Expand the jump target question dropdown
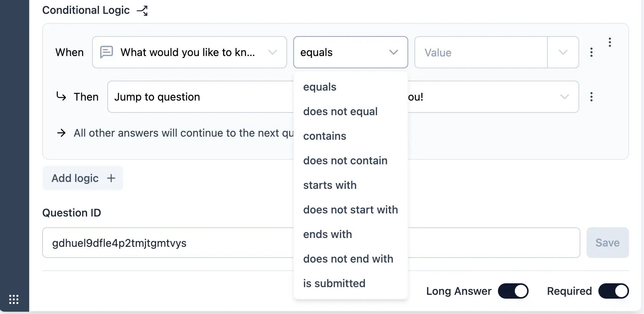The width and height of the screenshot is (644, 314). tap(564, 97)
